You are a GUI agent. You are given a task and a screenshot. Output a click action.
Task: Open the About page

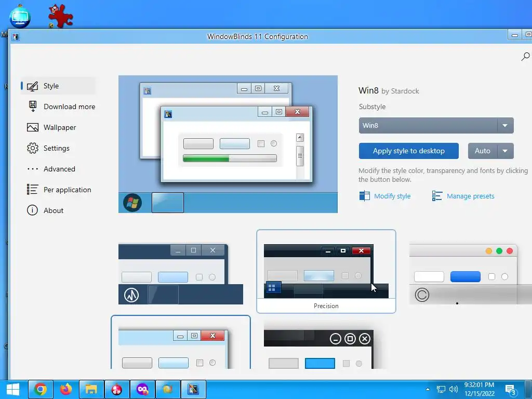(45, 210)
